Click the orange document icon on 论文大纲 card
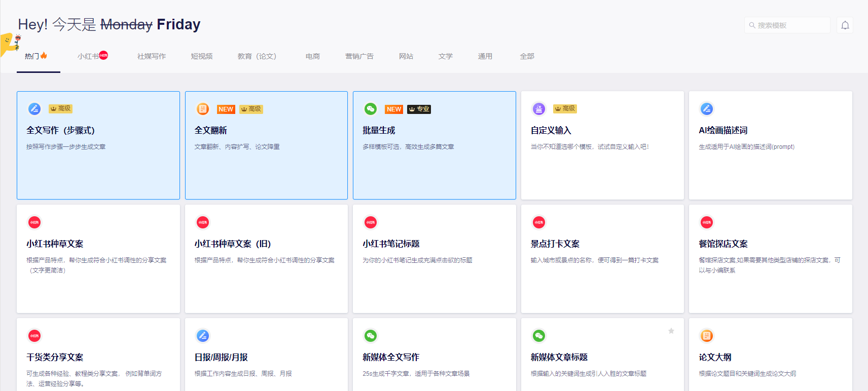The image size is (868, 391). pos(707,335)
